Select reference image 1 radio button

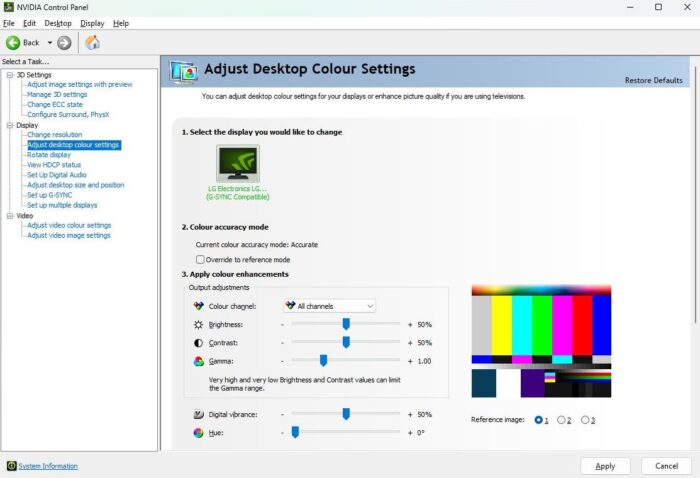click(538, 420)
